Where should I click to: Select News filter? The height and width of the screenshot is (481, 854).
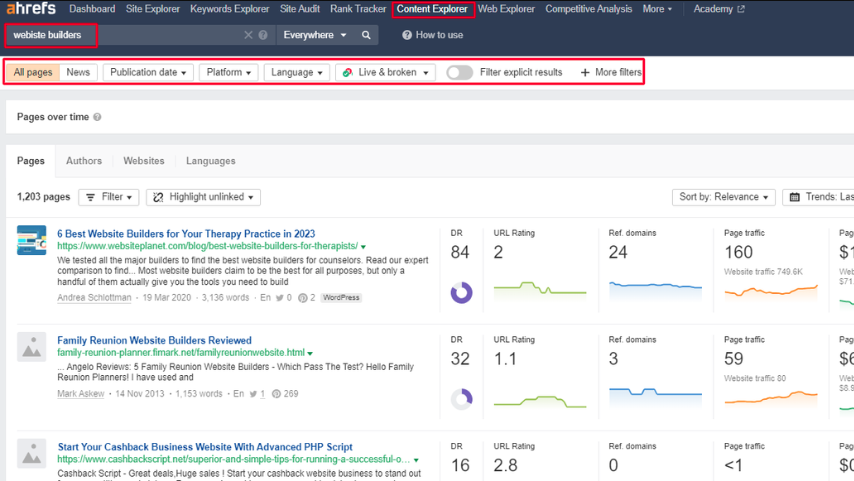click(78, 72)
